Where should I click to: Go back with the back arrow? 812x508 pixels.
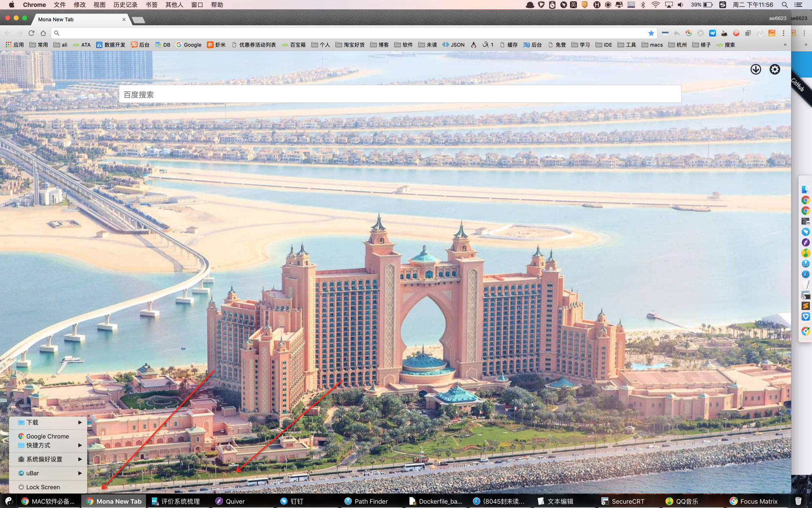point(8,33)
